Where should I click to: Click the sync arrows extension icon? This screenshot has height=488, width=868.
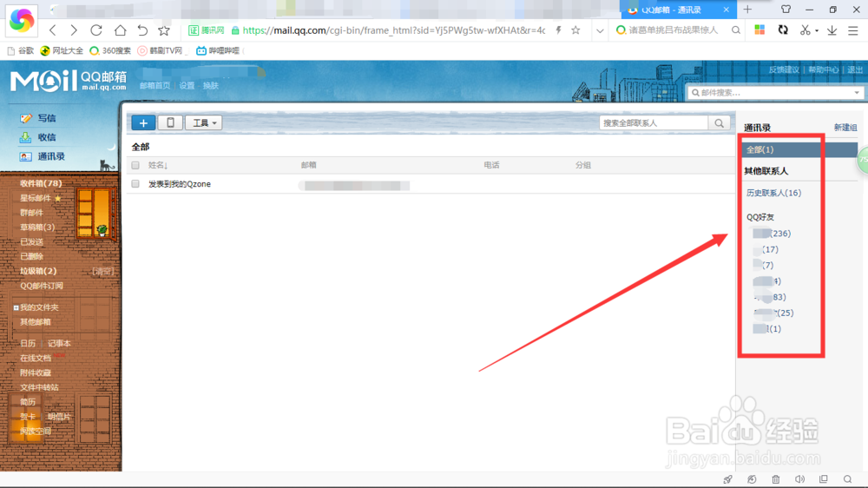pyautogui.click(x=783, y=30)
